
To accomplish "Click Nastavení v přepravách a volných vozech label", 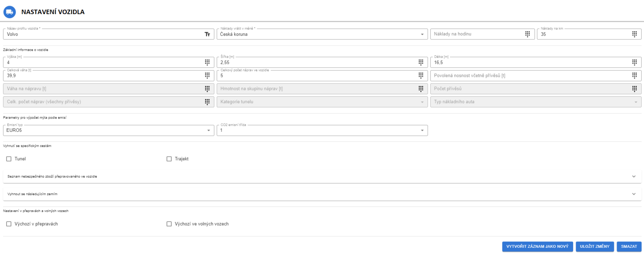I will (36, 211).
